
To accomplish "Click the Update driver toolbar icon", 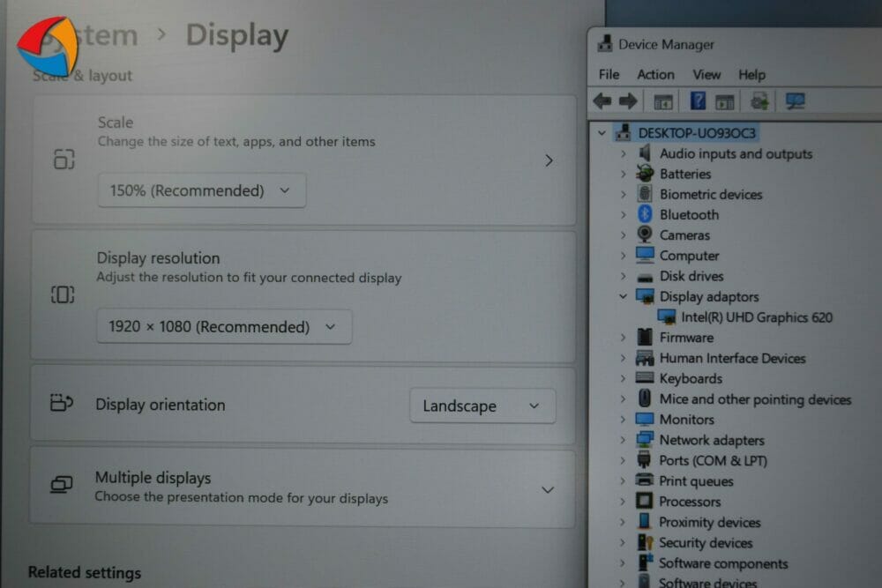I will point(759,101).
